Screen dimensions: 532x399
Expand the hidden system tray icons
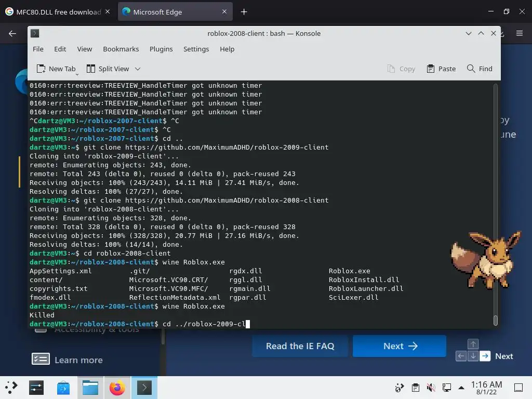coord(461,388)
